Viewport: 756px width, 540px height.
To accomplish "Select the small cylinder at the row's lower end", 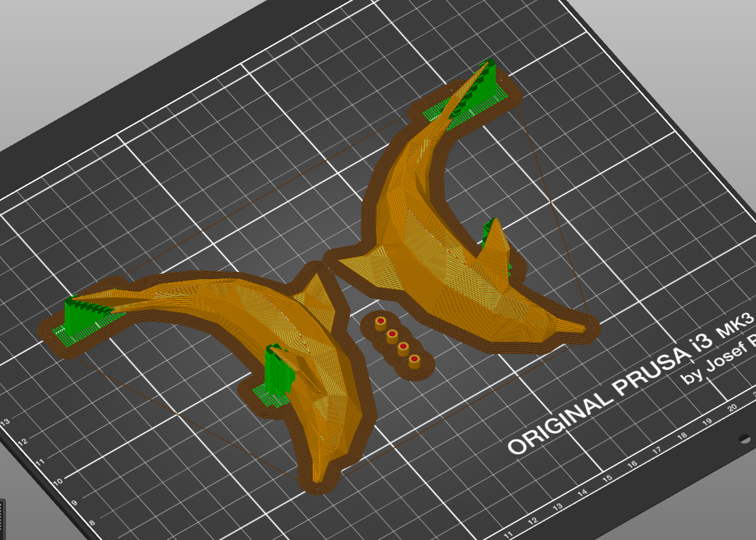I will [415, 362].
